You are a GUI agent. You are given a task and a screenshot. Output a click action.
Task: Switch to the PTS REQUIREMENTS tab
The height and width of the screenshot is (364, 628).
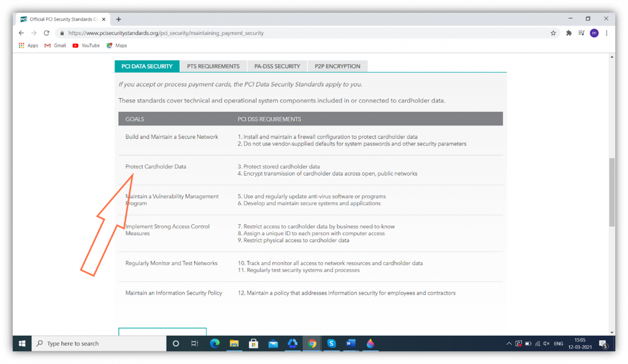point(213,66)
